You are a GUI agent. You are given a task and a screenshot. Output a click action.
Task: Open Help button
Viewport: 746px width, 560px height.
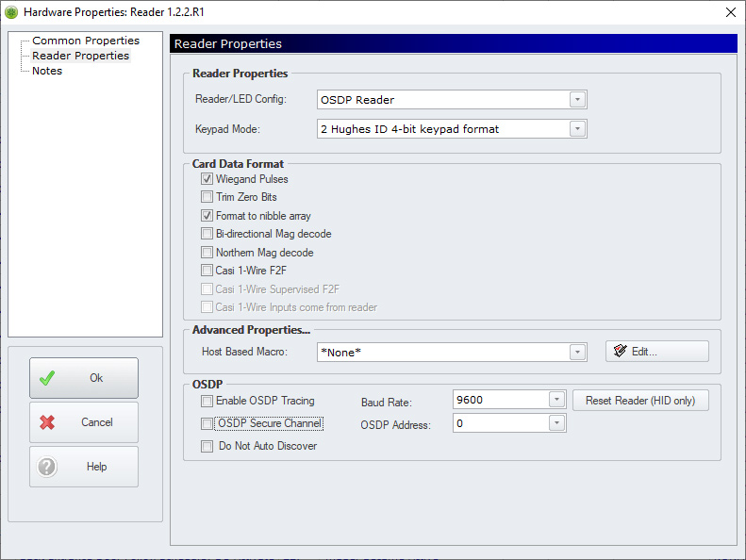pos(84,467)
